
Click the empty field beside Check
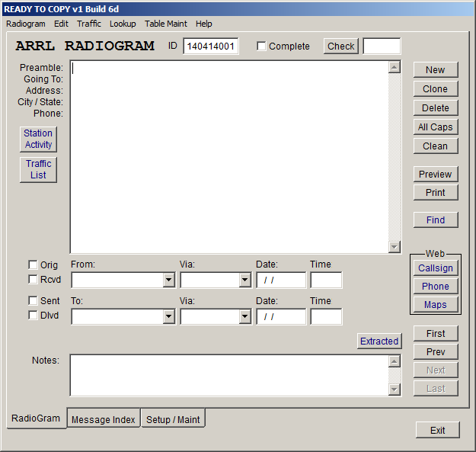pos(382,46)
